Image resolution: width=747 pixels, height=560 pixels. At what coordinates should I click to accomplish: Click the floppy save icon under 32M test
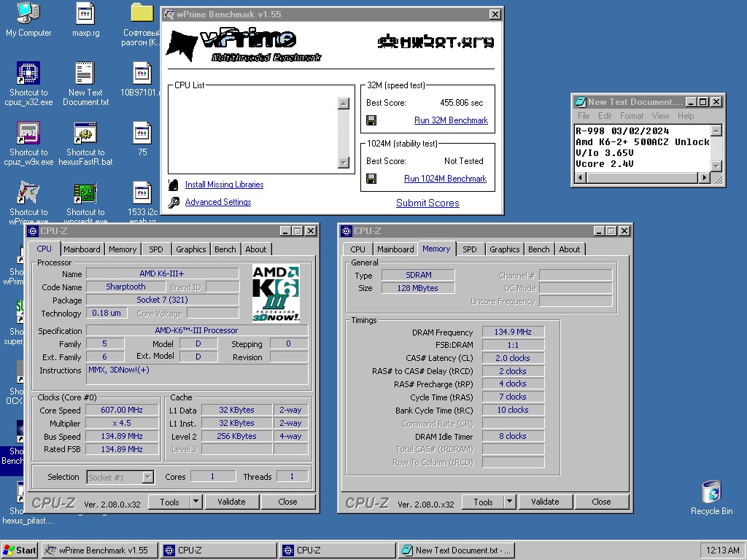click(x=371, y=120)
